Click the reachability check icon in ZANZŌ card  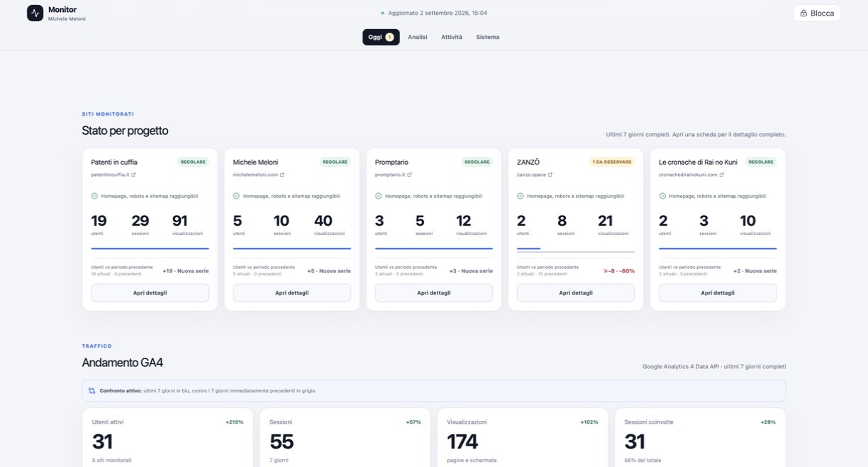521,196
